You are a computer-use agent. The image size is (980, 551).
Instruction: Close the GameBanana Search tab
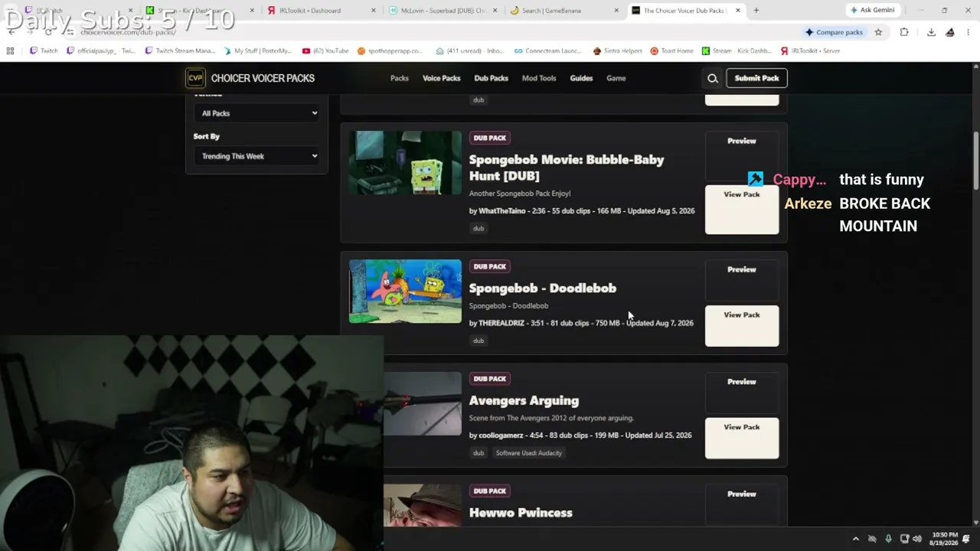pyautogui.click(x=616, y=11)
